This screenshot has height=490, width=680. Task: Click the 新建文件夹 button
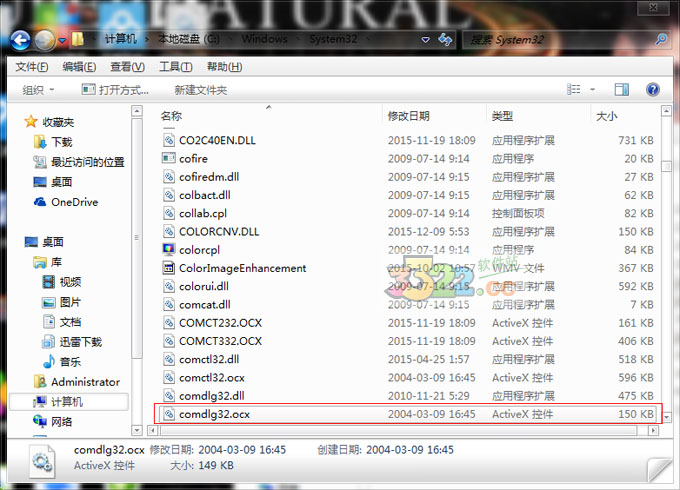tap(201, 90)
